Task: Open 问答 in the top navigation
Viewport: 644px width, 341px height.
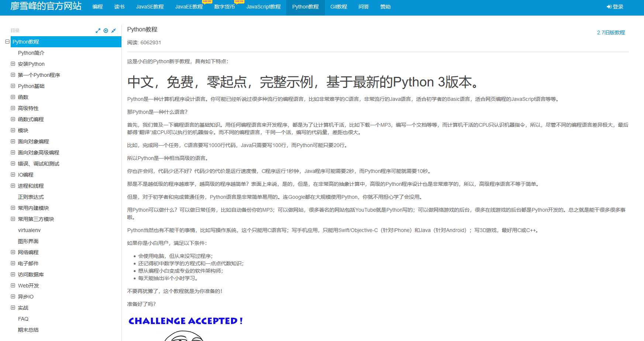Action: (x=364, y=7)
